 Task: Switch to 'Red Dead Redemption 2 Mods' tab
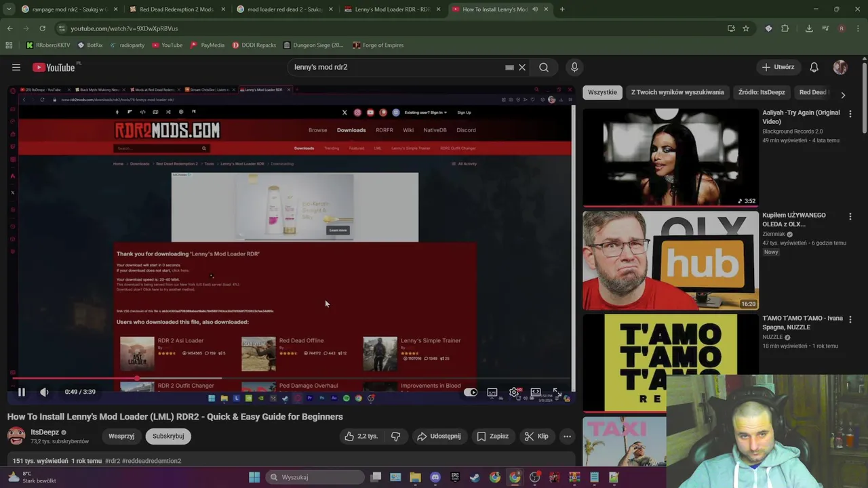[x=176, y=9]
